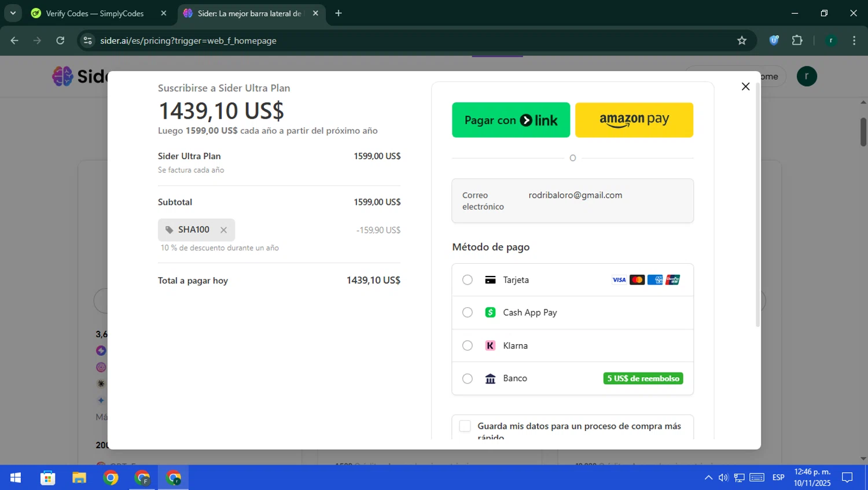
Task: Open the notifications action center
Action: click(x=848, y=478)
